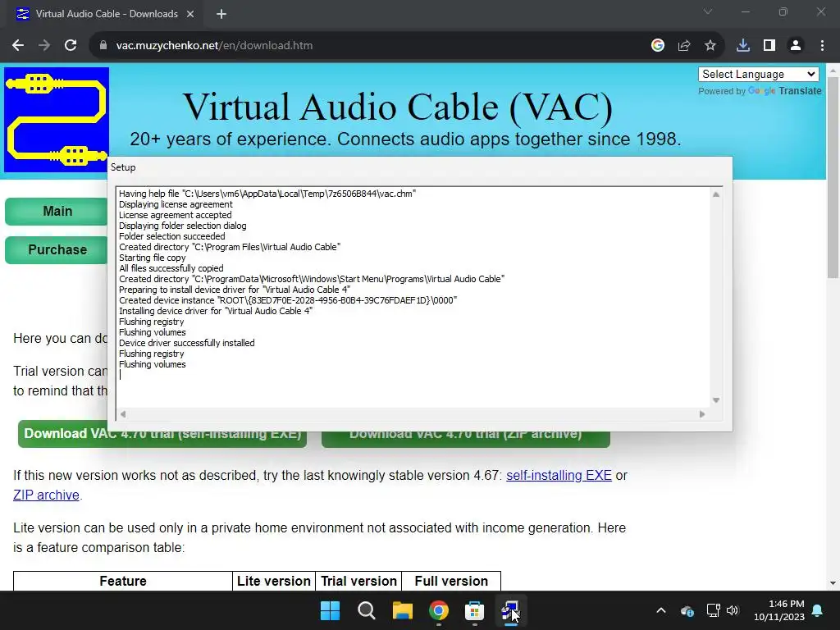The width and height of the screenshot is (840, 630).
Task: Open Chrome downloads panel
Action: (743, 46)
